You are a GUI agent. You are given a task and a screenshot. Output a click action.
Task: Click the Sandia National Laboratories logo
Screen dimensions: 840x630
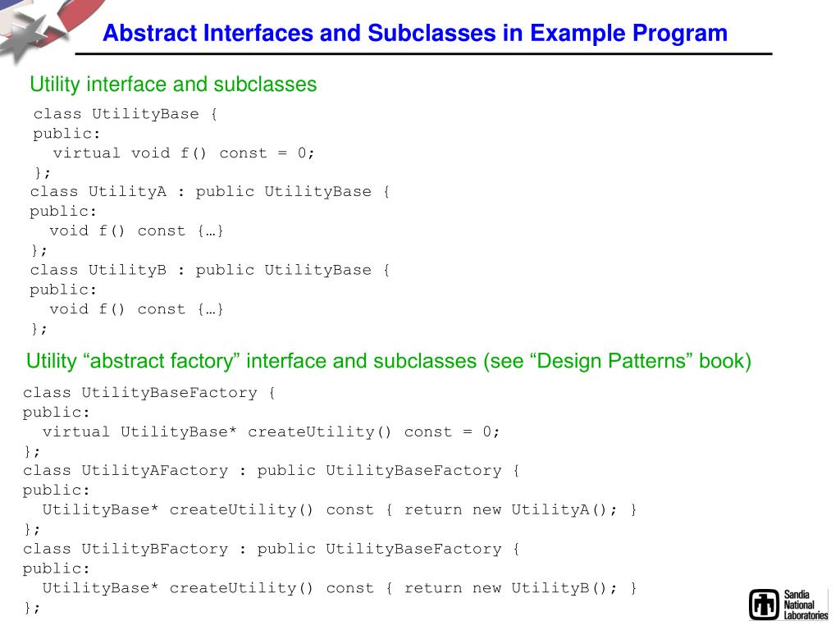(788, 605)
